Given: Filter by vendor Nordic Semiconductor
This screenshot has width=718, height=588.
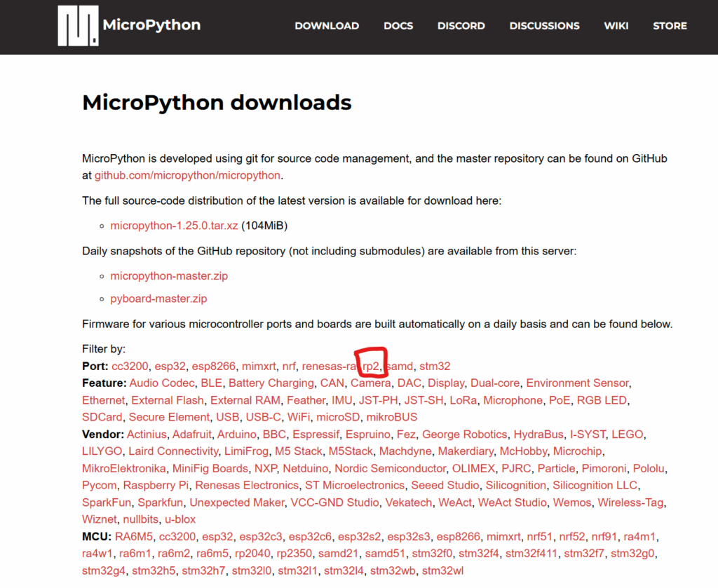Looking at the screenshot, I should (390, 469).
